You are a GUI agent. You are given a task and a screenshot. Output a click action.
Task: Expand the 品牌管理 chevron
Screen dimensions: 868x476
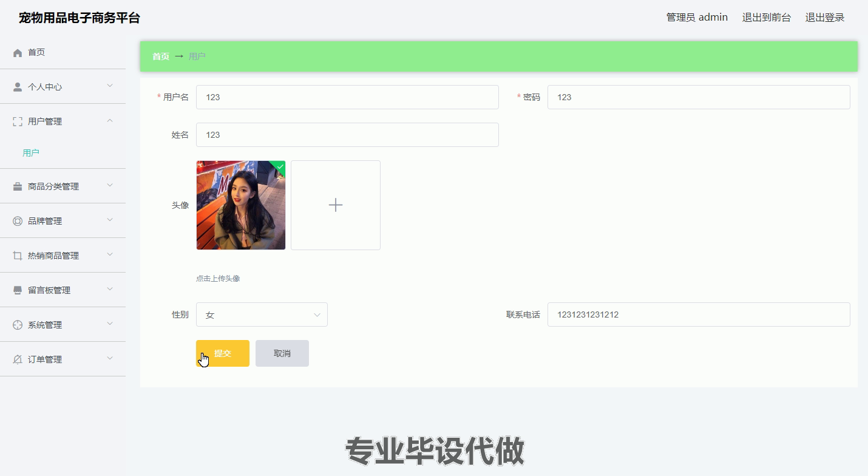[x=110, y=220]
